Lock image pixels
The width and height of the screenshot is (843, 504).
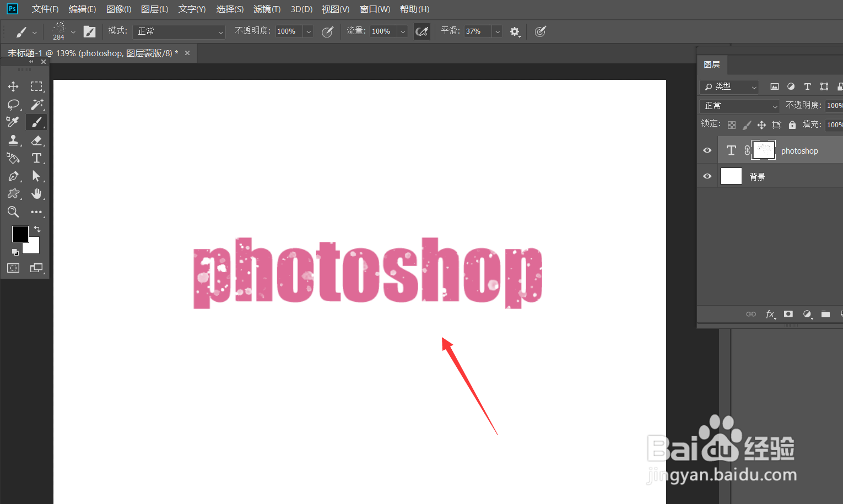[x=747, y=125]
